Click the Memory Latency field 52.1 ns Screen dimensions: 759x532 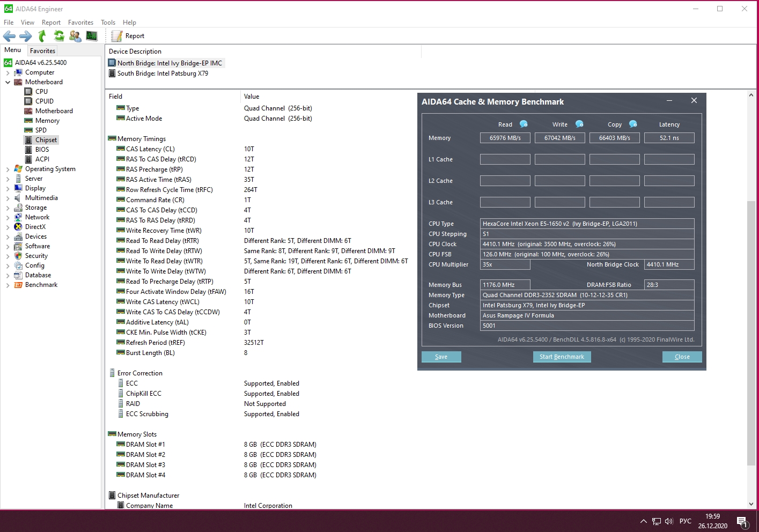(x=669, y=138)
